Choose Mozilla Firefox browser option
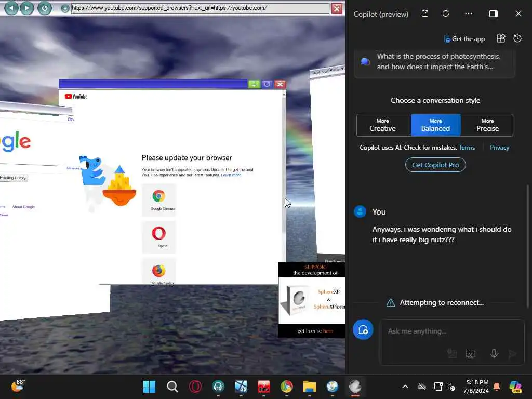 pyautogui.click(x=159, y=272)
